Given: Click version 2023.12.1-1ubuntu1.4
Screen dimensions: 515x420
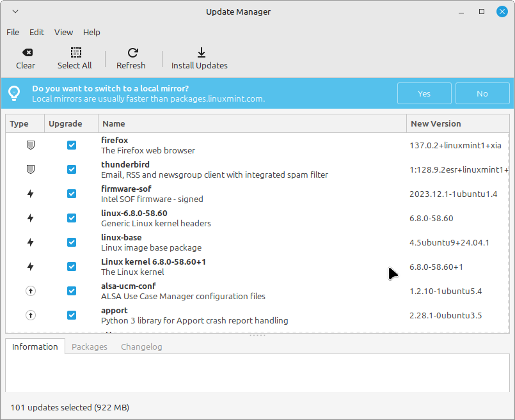Looking at the screenshot, I should pos(453,194).
